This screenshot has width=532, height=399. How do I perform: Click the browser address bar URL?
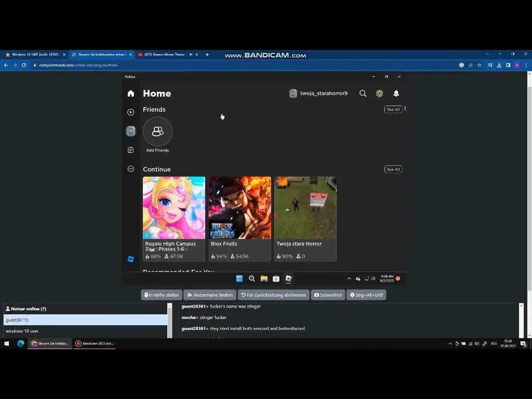coord(78,65)
